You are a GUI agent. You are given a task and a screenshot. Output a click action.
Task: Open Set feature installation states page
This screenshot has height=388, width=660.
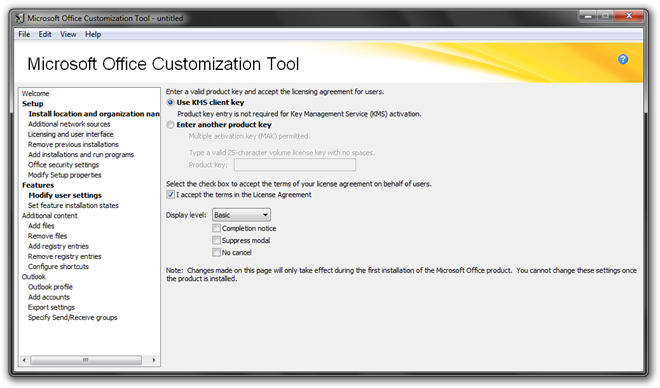(73, 205)
